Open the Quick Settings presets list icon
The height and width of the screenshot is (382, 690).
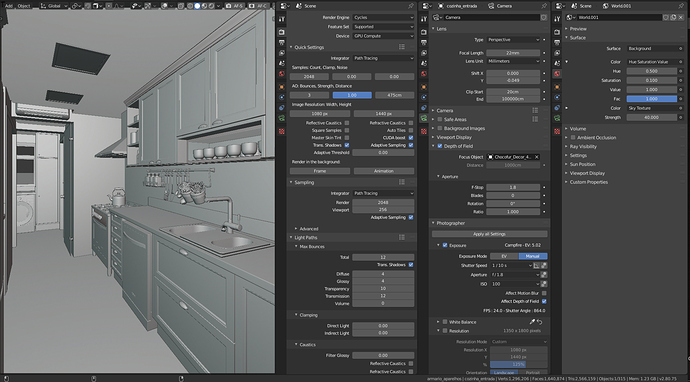[402, 47]
